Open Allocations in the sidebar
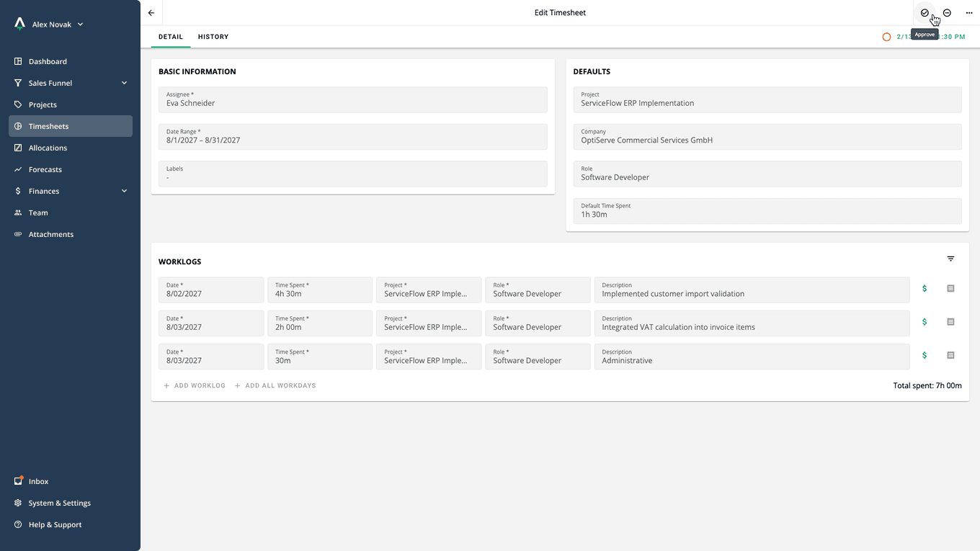This screenshot has height=551, width=980. coord(71,148)
